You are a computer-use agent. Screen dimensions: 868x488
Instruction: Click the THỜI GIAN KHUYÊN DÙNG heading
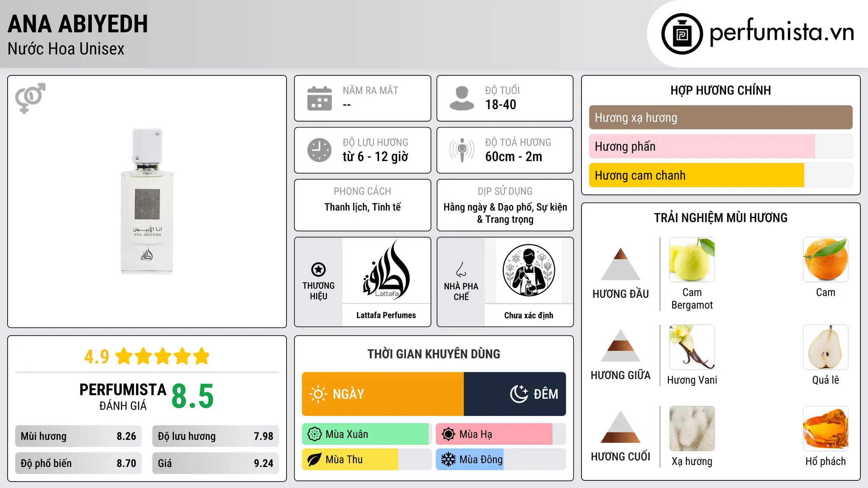[x=434, y=354]
